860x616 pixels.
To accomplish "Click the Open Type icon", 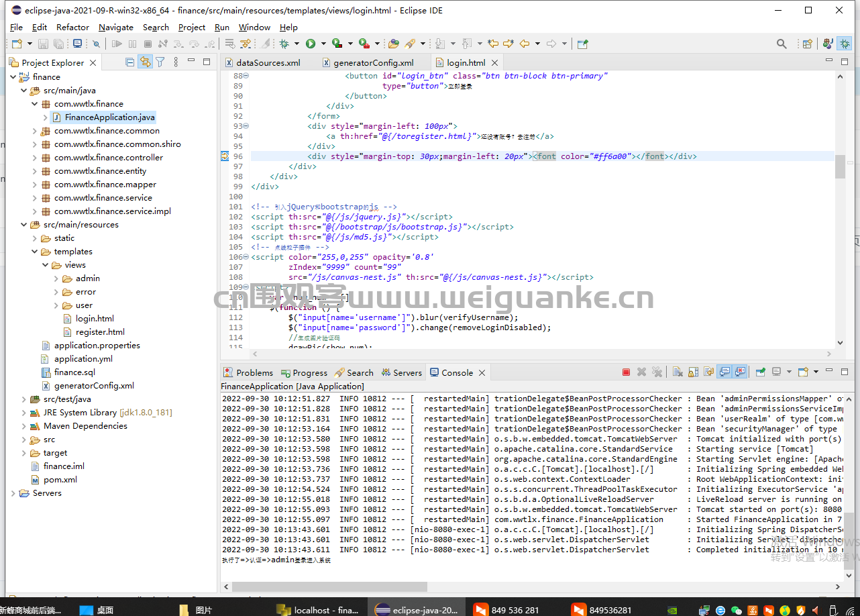I will (394, 44).
